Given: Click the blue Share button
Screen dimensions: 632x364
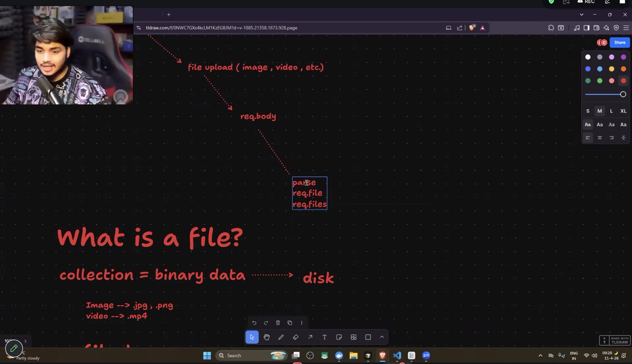Looking at the screenshot, I should [x=619, y=42].
